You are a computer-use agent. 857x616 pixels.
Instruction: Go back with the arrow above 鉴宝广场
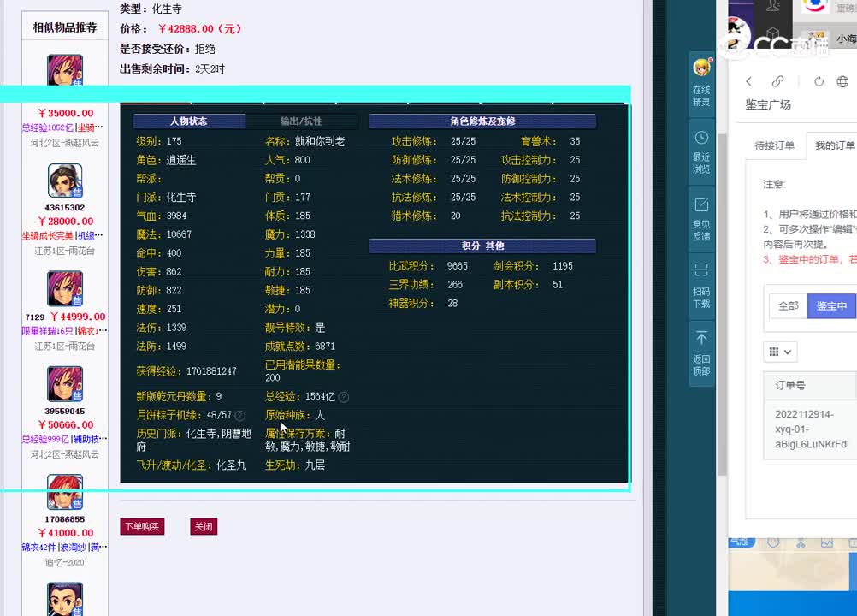[x=748, y=81]
